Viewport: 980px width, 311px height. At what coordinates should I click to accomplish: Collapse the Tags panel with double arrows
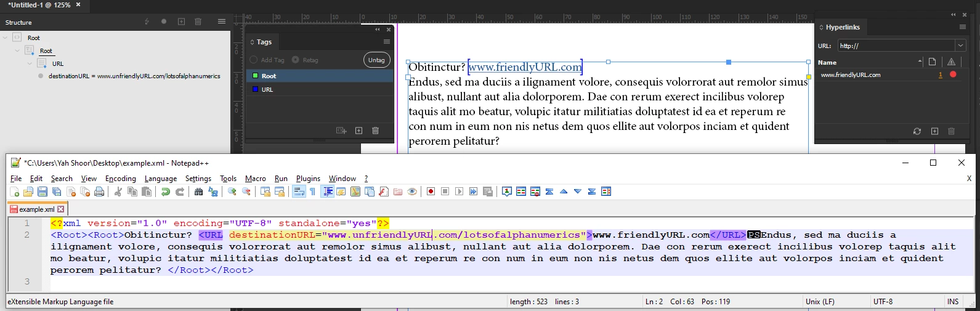tap(378, 30)
